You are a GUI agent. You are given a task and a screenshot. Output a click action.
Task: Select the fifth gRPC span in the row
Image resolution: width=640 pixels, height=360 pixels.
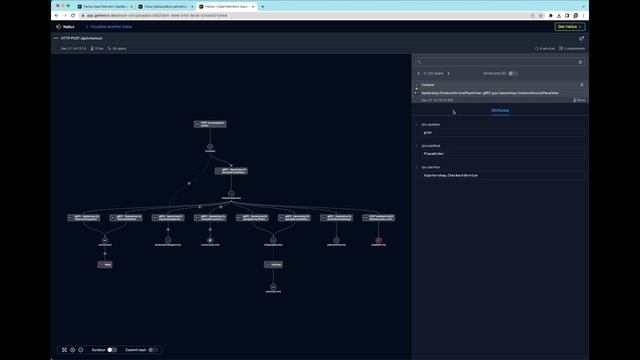252,218
